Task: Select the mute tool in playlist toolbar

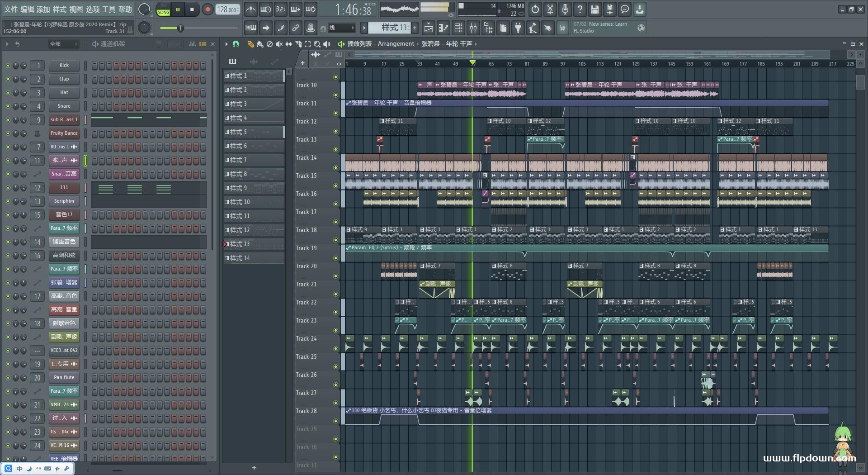Action: point(279,44)
